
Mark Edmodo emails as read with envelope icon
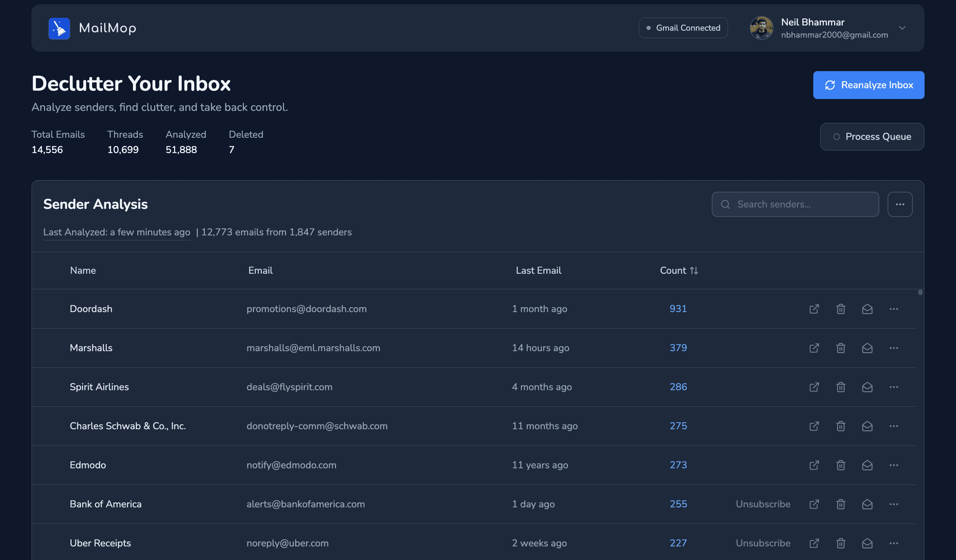[868, 465]
